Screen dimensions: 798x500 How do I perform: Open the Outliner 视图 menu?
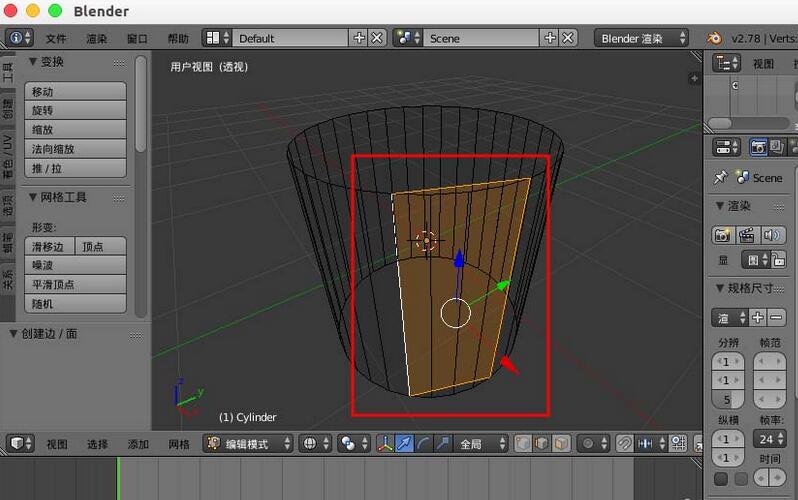click(x=763, y=64)
